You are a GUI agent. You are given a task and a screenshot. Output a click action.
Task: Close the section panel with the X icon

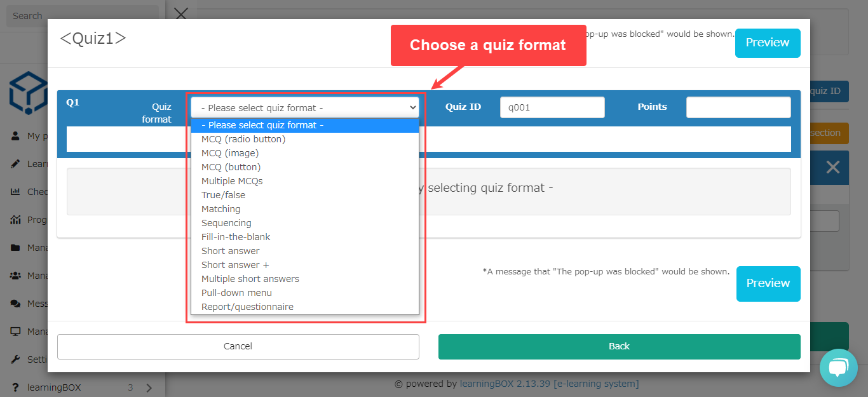pos(832,167)
